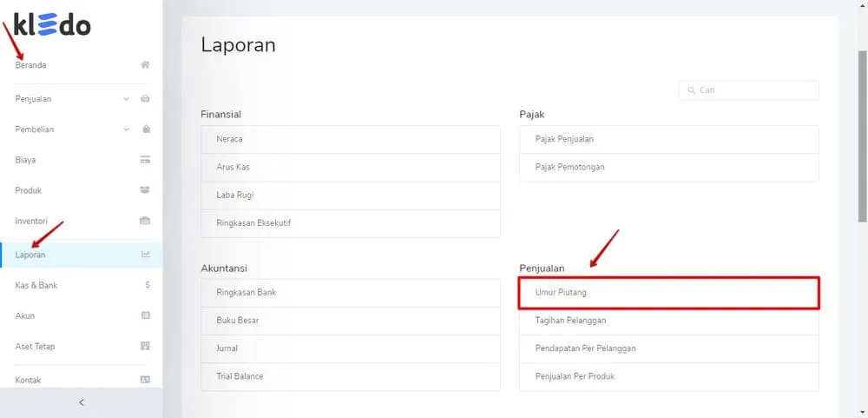This screenshot has height=418, width=868.
Task: Open the Ringkasan Eksekutif report
Action: tap(351, 223)
